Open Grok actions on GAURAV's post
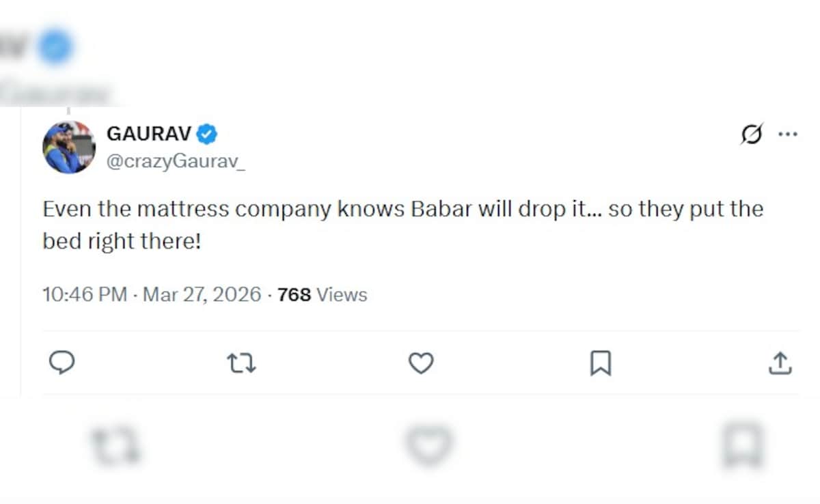The image size is (820, 504). coord(750,135)
